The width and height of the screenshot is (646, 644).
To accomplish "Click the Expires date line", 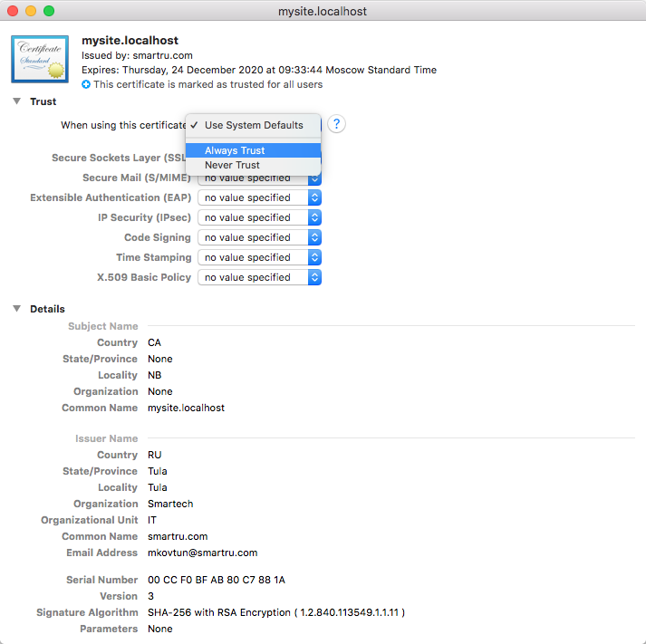I will click(259, 70).
